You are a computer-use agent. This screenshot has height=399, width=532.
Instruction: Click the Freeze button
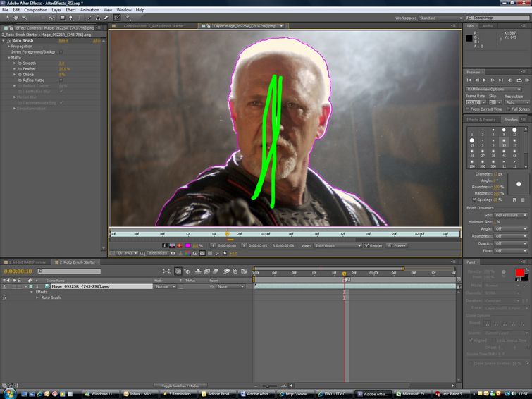click(397, 245)
